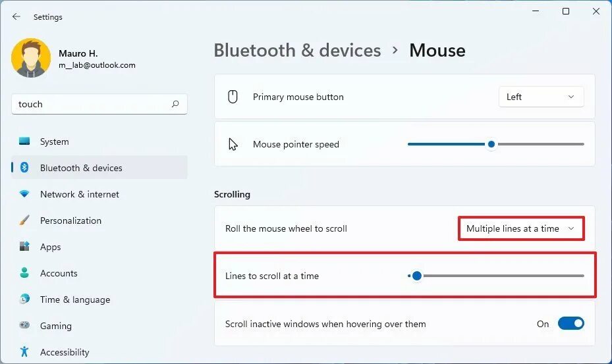
Task: Click the settings search box
Action: (92, 104)
